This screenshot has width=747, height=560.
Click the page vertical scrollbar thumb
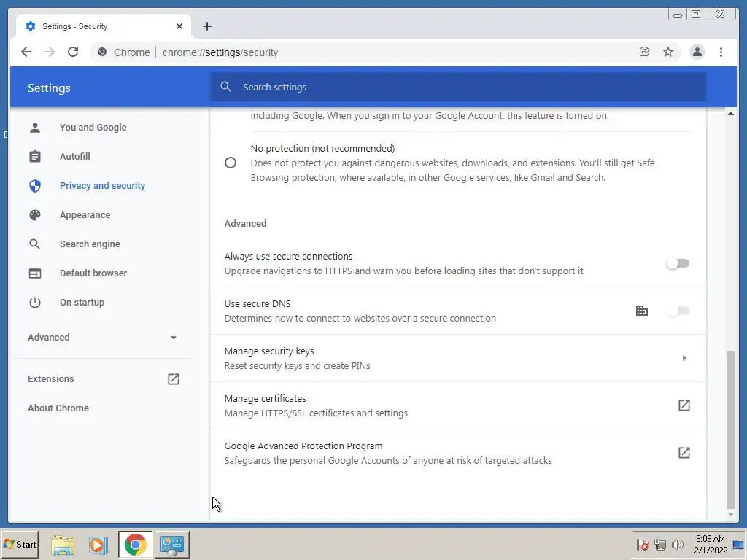[730, 430]
